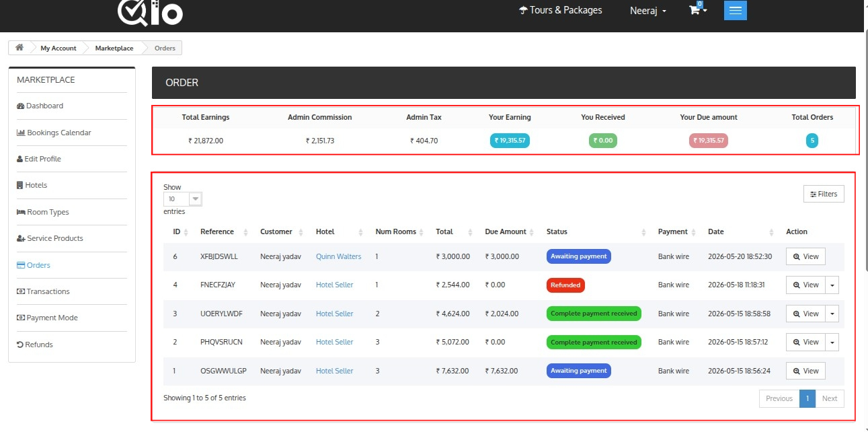Open Service Products in sidebar
Viewport: 868px width, 432px height.
(50, 238)
